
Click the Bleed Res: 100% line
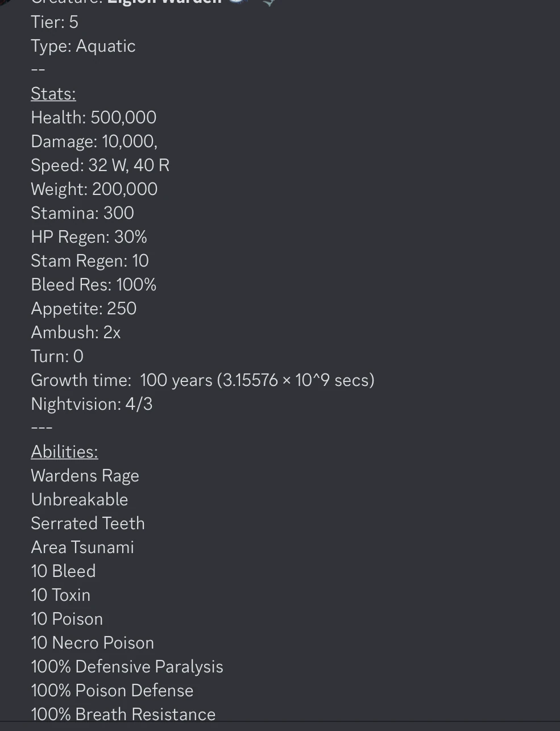(94, 285)
